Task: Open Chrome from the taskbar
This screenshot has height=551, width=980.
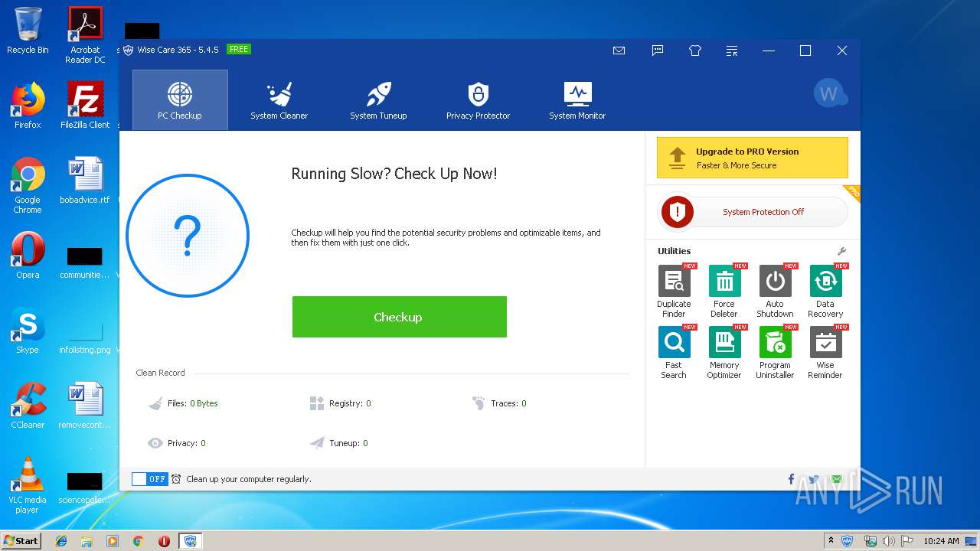Action: point(139,541)
